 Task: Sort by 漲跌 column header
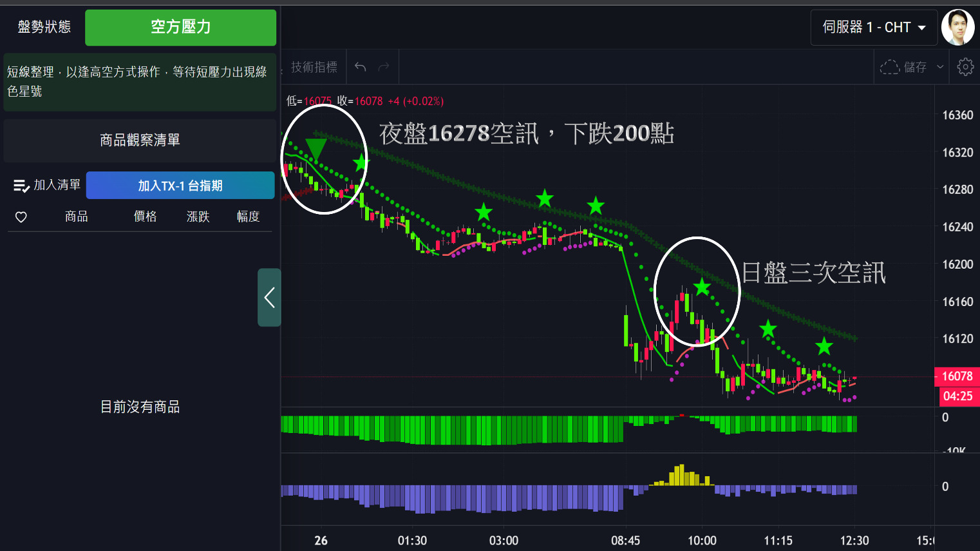click(198, 217)
